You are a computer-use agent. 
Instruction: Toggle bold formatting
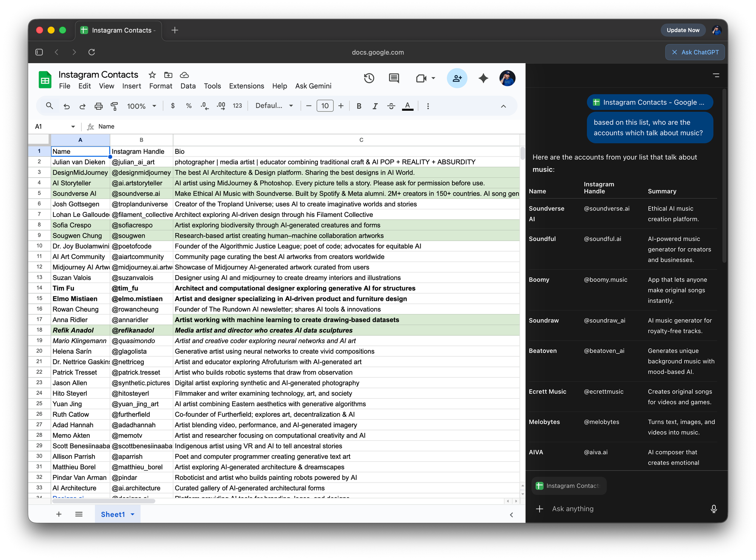coord(359,106)
